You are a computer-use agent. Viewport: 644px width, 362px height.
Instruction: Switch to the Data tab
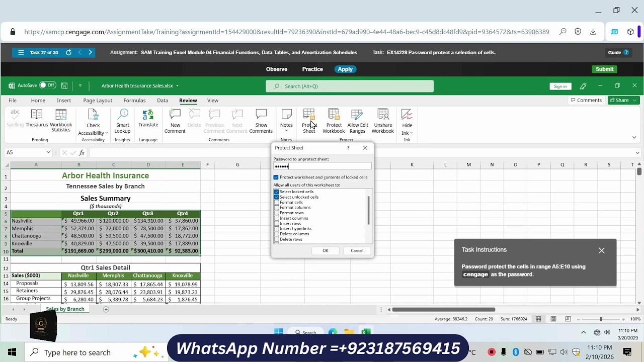click(x=163, y=101)
